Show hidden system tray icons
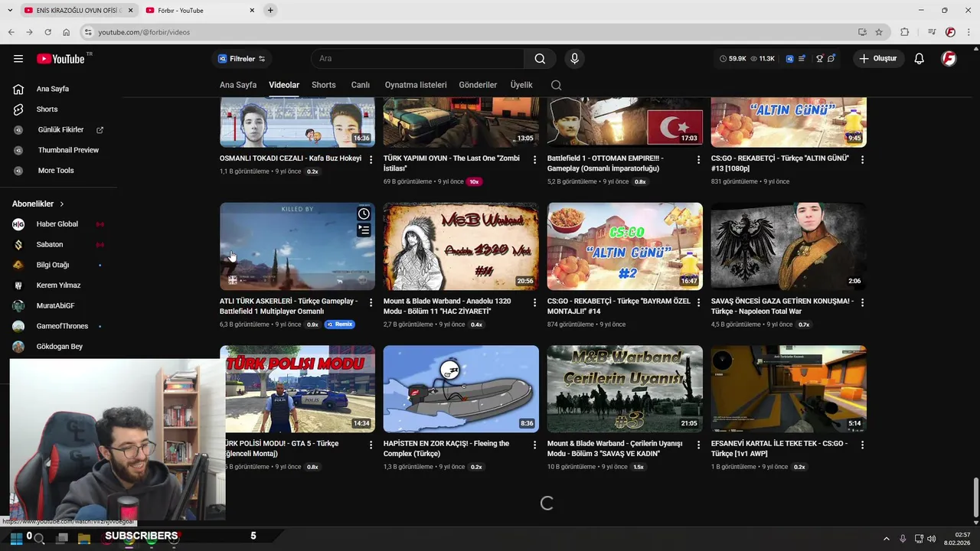Screen dimensions: 980x551 tap(887, 539)
